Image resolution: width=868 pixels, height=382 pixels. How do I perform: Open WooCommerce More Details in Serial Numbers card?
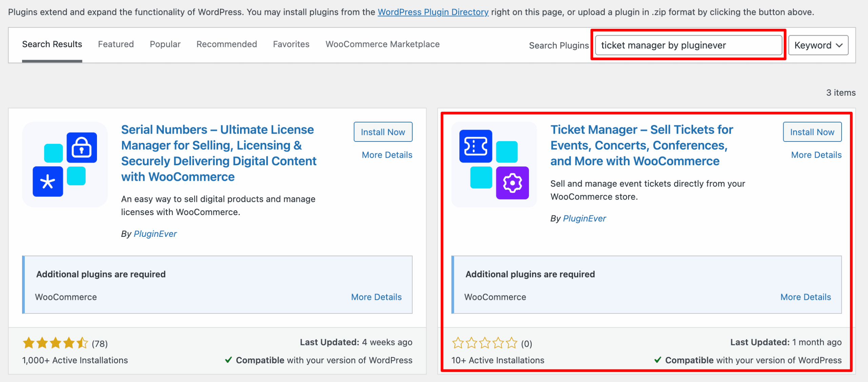coord(376,297)
